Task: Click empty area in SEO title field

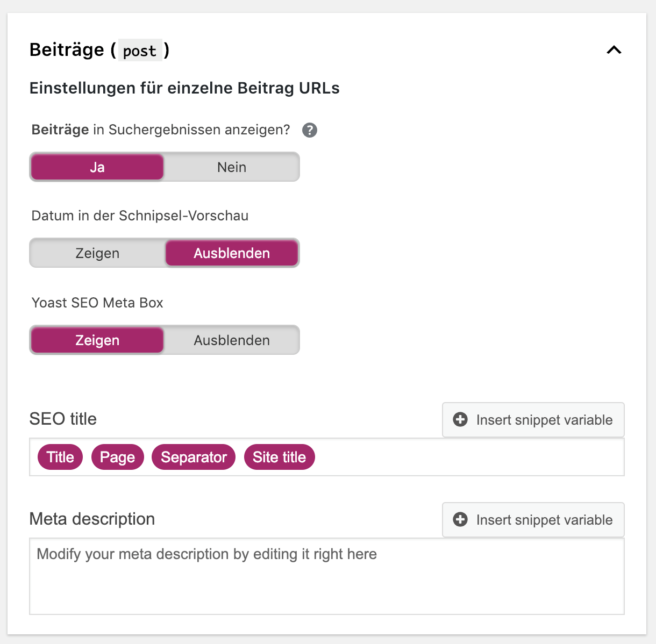Action: [x=468, y=457]
